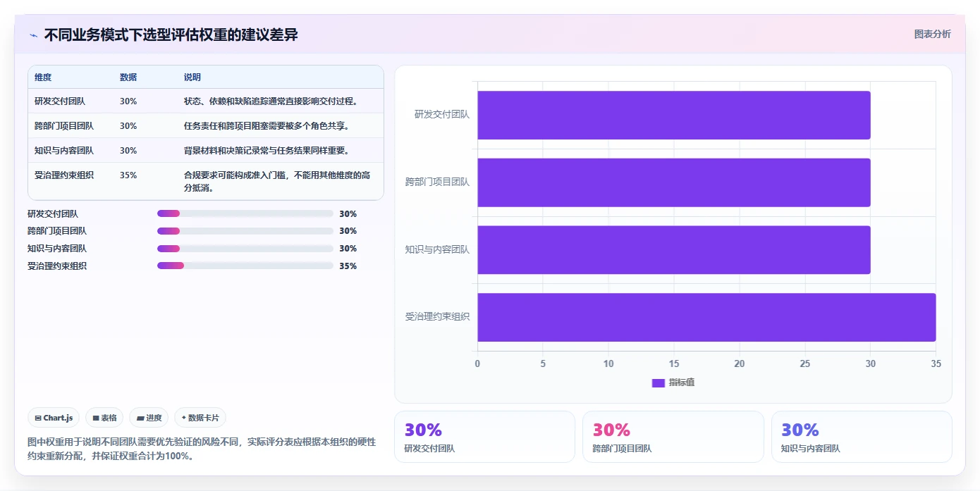Click the 跨部门项目团队 chart bar
The image size is (980, 491).
[674, 182]
